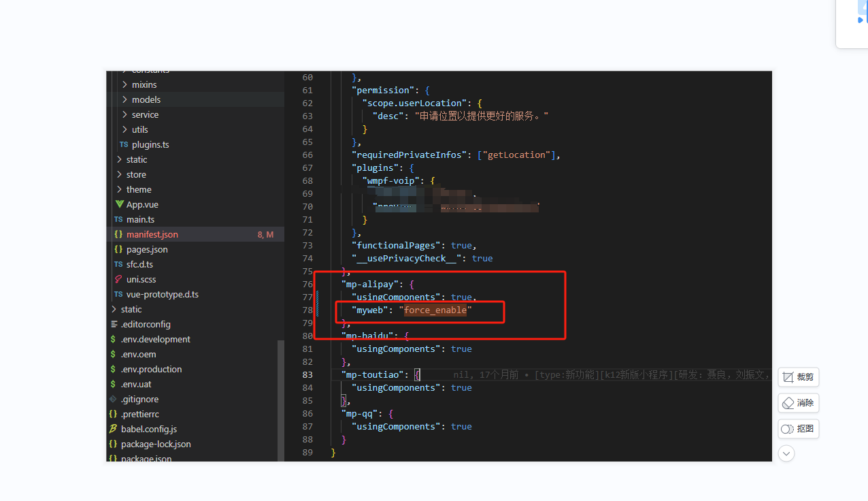Viewport: 868px width, 501px height.
Task: Click line number 78 in the gutter
Action: coord(307,310)
